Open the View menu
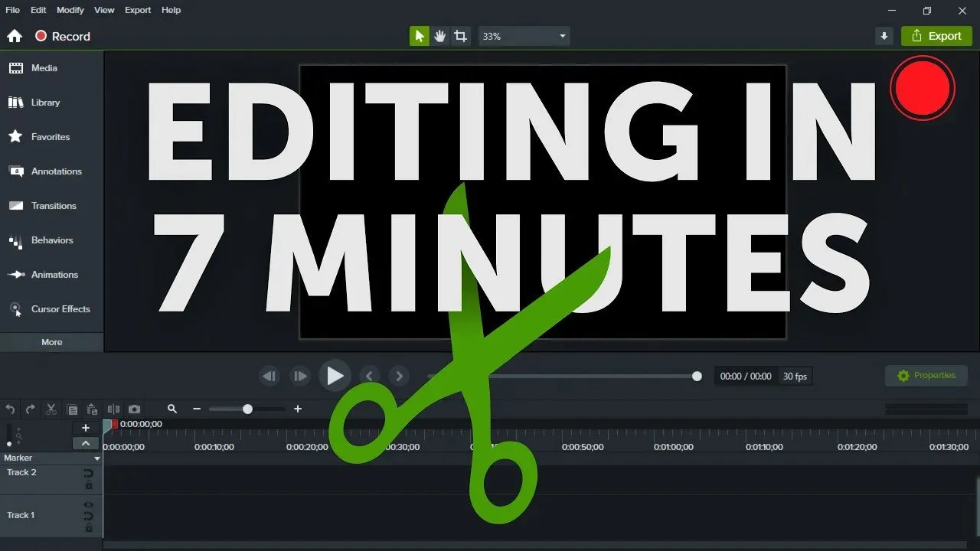This screenshot has height=551, width=980. (x=104, y=10)
